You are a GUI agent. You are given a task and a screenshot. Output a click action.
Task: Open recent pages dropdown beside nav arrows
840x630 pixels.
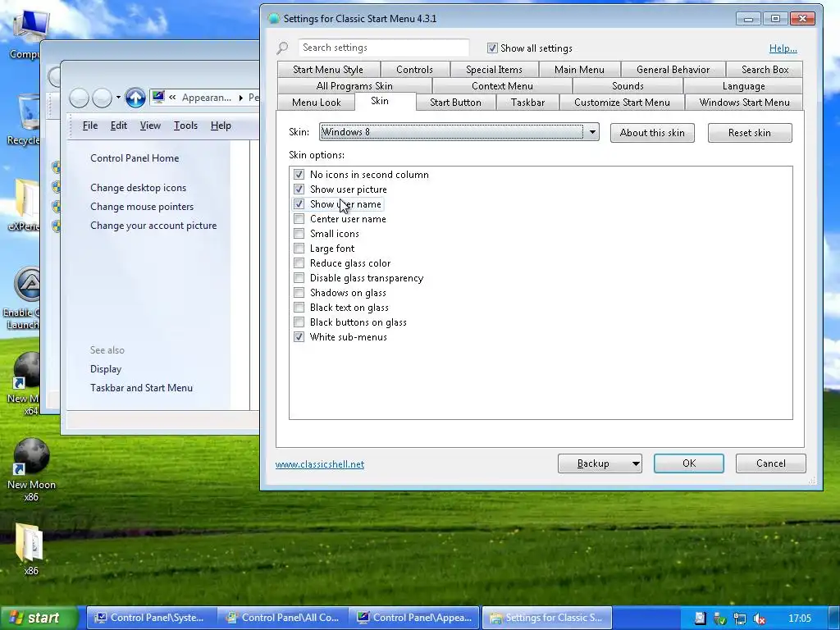118,98
